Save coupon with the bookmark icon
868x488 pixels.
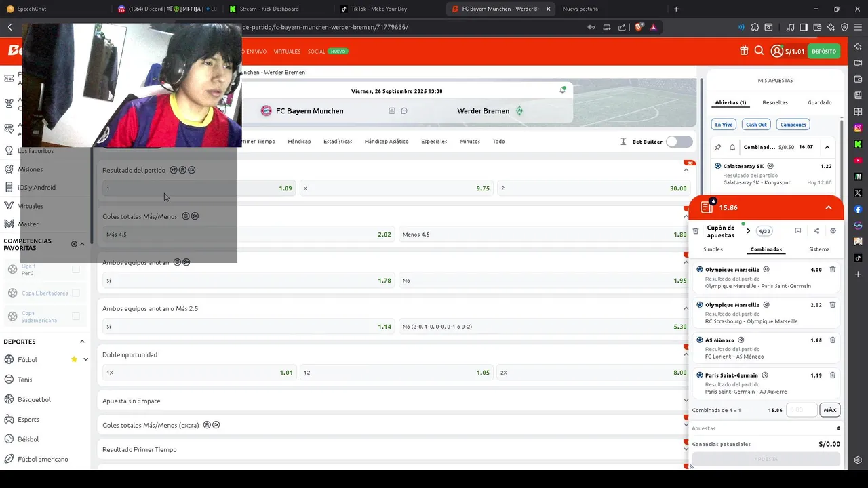coord(798,231)
